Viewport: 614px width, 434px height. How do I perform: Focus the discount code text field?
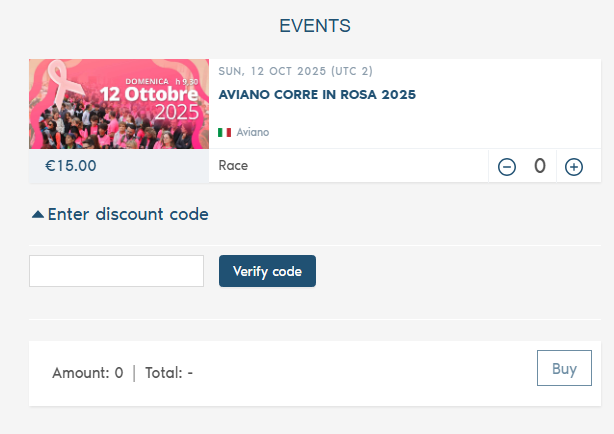[x=116, y=271]
